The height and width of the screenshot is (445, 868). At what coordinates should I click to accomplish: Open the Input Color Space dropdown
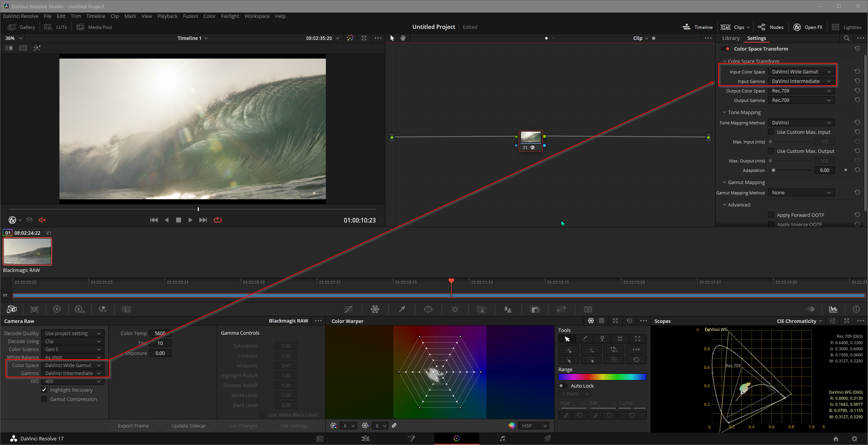[x=801, y=72]
